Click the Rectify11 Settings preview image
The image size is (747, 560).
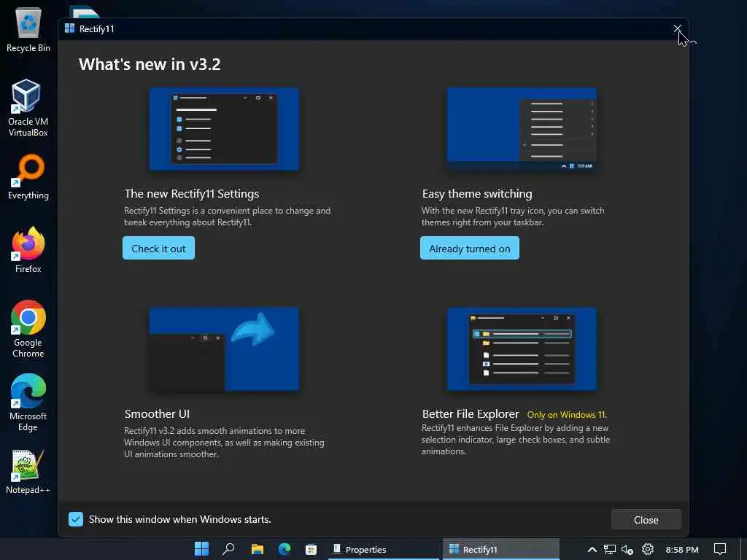[x=225, y=129]
